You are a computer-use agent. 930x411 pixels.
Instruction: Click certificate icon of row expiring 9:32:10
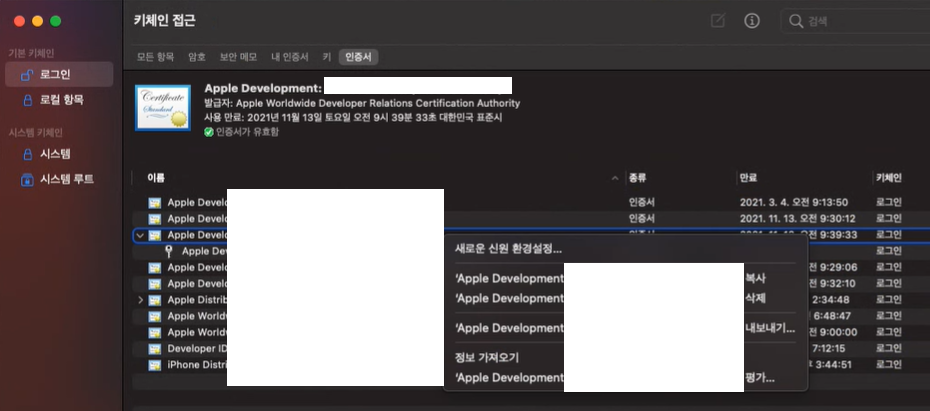point(155,283)
